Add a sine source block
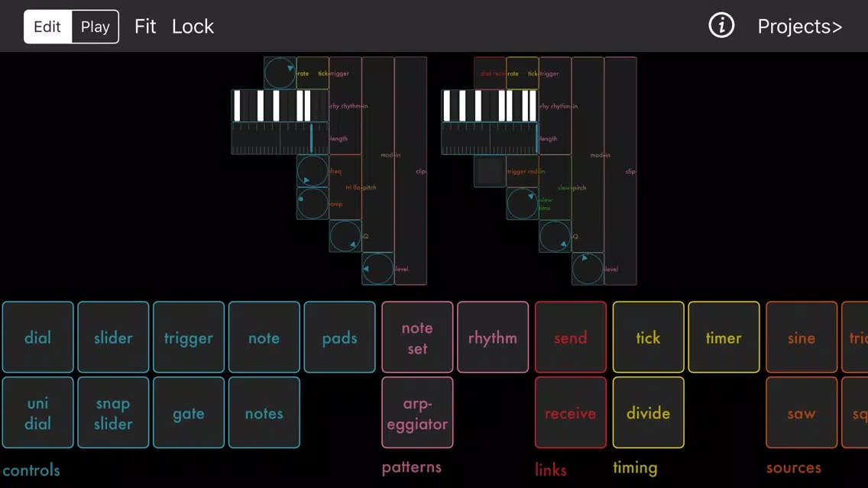Viewport: 868px width, 488px height. coord(802,337)
